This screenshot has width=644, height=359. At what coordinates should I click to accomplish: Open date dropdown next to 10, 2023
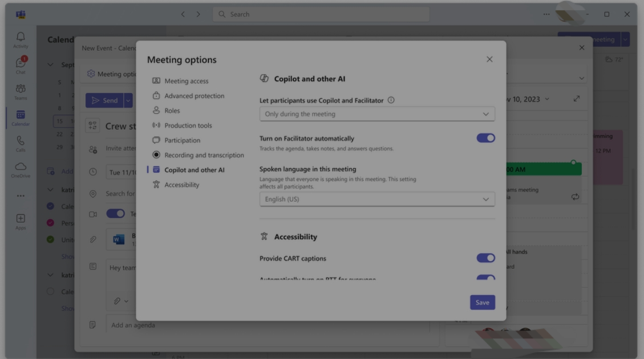pos(546,99)
